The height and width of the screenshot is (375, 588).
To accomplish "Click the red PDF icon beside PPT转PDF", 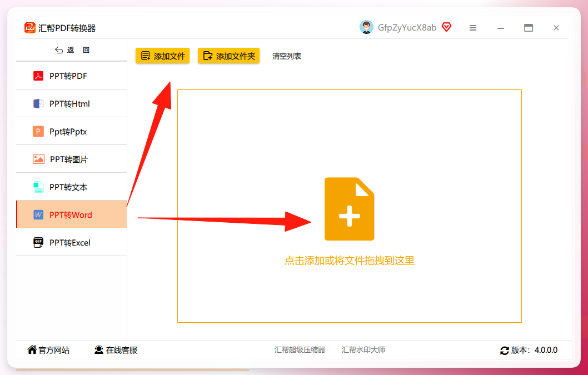I will (x=38, y=76).
